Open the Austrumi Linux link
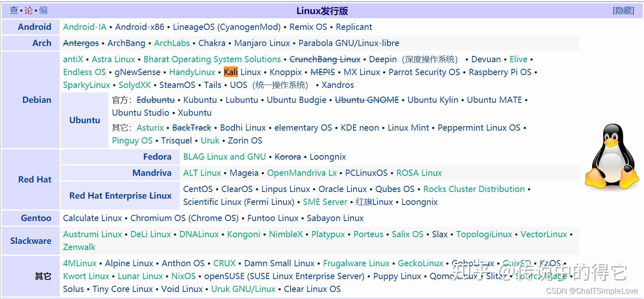Screen dimensions: 644x299 coord(92,234)
